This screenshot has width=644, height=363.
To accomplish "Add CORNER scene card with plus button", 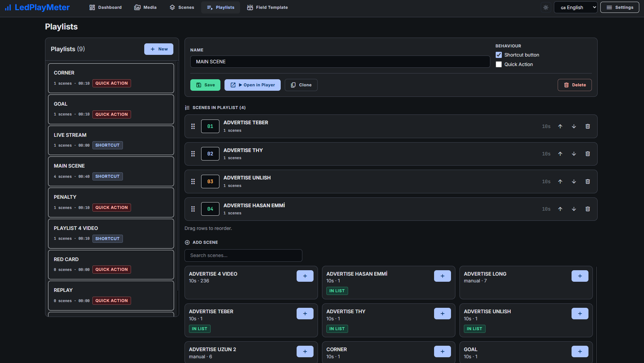I will 443,351.
